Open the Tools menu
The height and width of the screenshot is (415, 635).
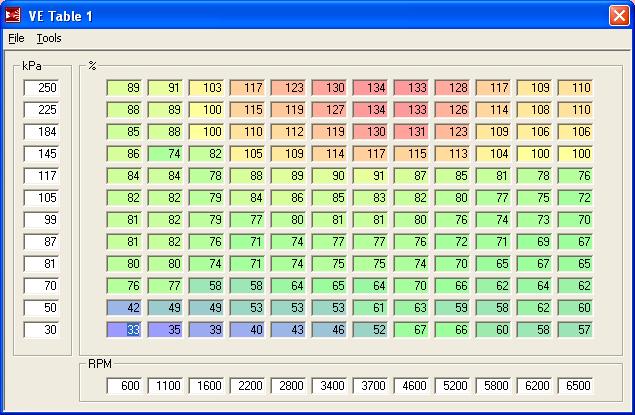pyautogui.click(x=49, y=38)
